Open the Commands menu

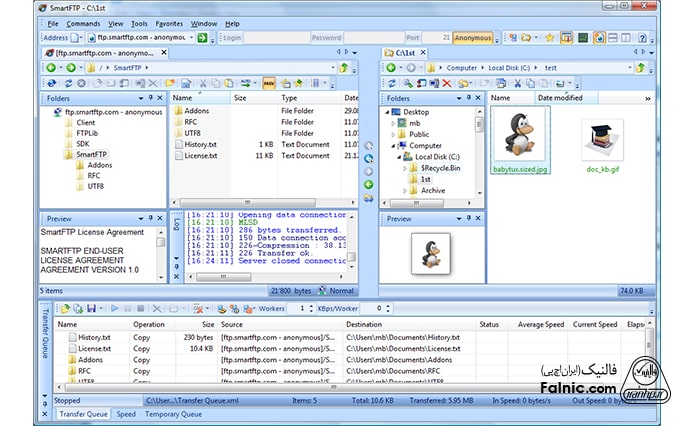coord(83,23)
